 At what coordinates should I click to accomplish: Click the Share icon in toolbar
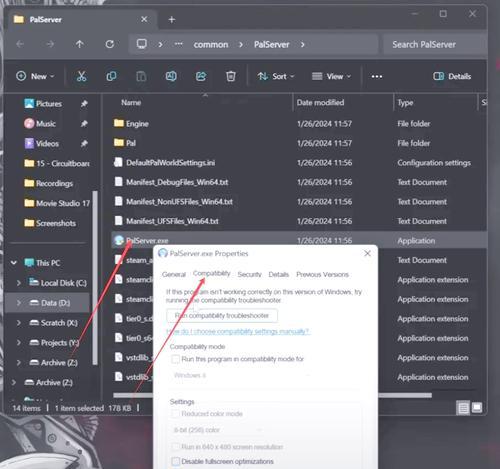201,76
